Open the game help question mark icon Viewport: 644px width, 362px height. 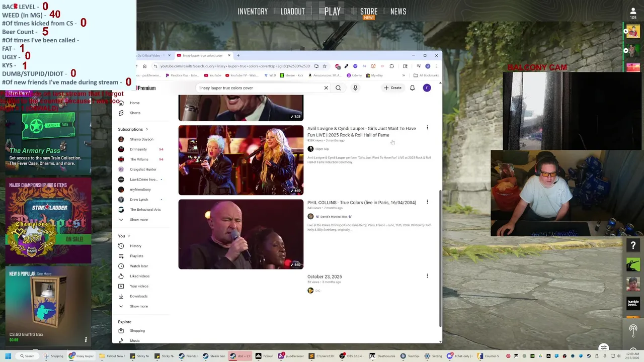[633, 245]
